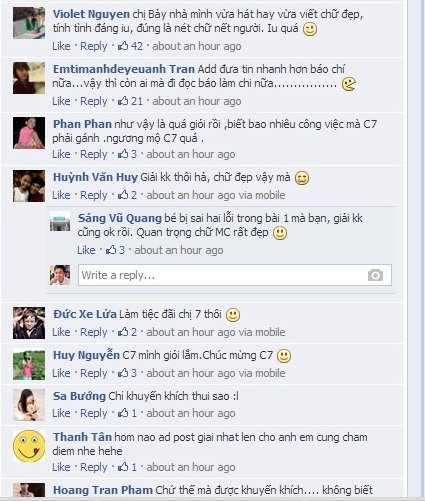Reply to Phan Phan's comment
This screenshot has width=425, height=501.
(x=94, y=154)
